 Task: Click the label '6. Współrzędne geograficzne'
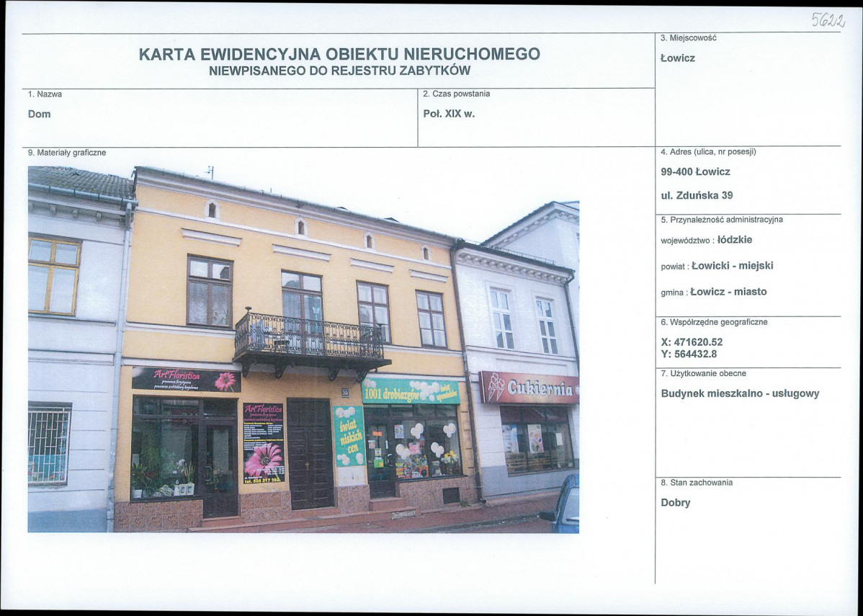coord(714,323)
